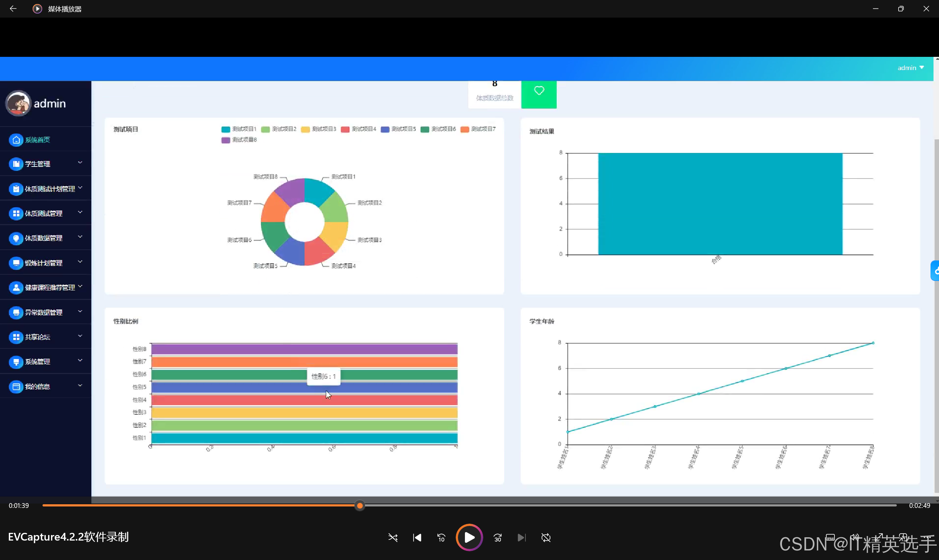This screenshot has height=560, width=939.
Task: Expand 我的信息 with its chevron
Action: [80, 385]
